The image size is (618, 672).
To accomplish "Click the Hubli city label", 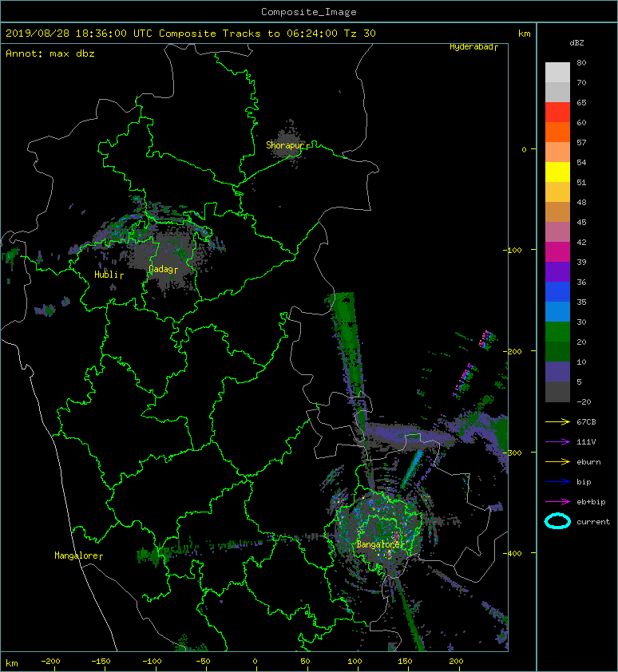I will (109, 275).
